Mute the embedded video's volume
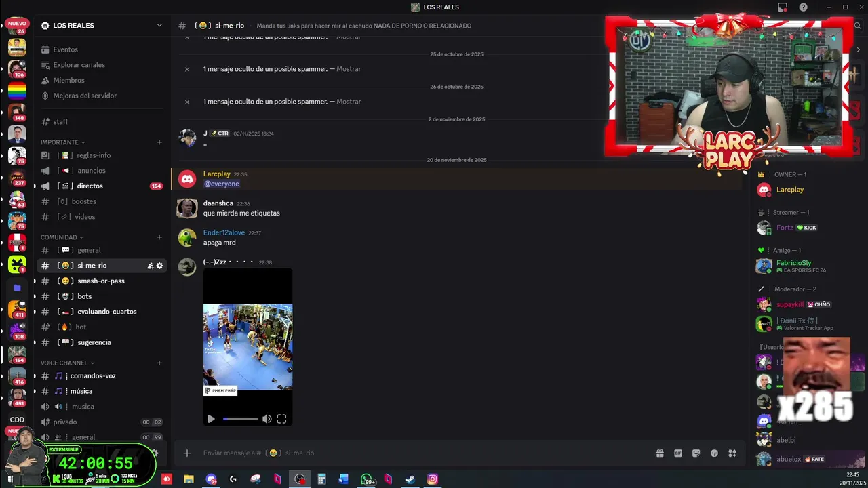The width and height of the screenshot is (868, 488). [267, 419]
